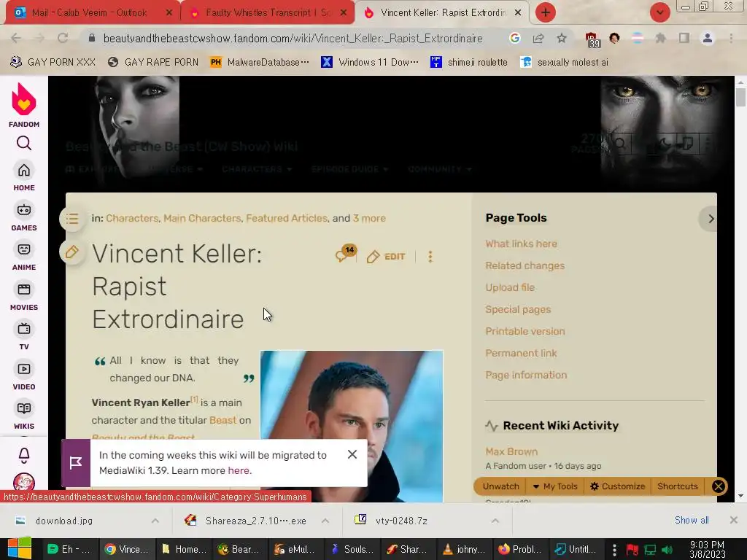
Task: Click the floating pencil edit icon
Action: click(x=72, y=252)
